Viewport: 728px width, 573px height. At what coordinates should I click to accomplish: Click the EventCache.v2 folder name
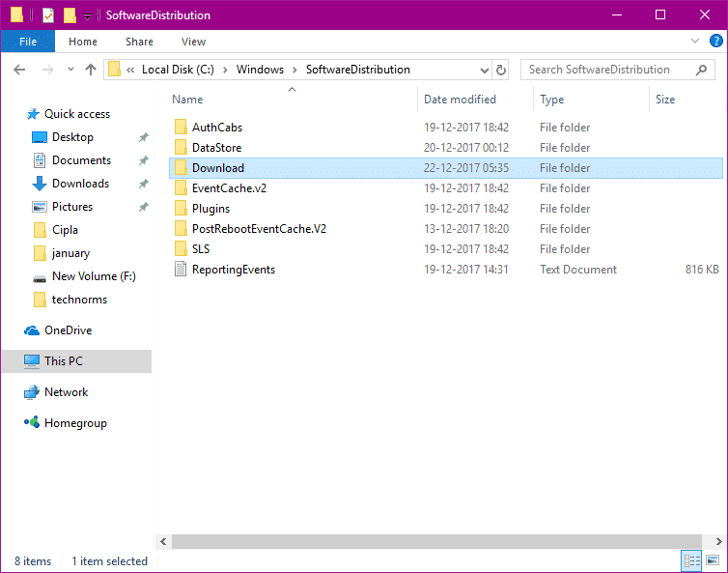[x=230, y=188]
